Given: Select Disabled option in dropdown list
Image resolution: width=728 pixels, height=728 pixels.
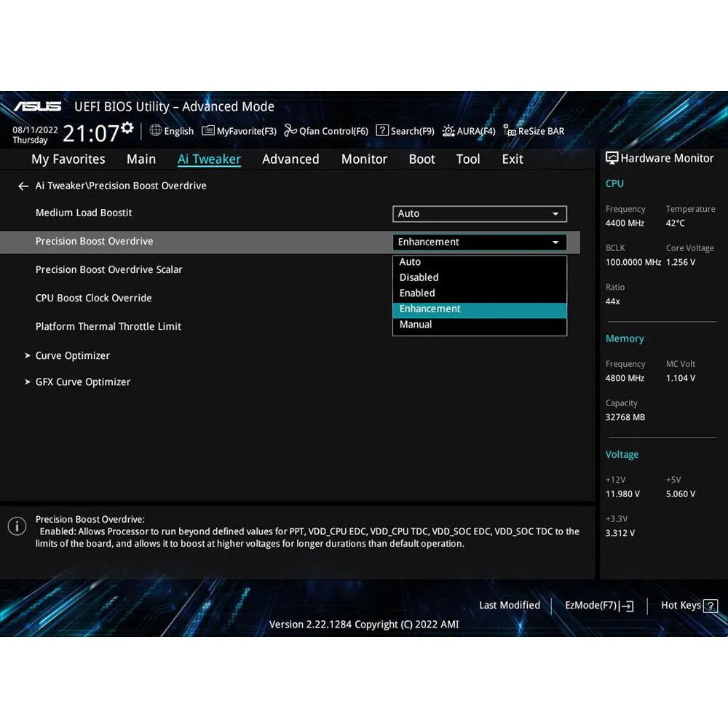Looking at the screenshot, I should (x=479, y=277).
